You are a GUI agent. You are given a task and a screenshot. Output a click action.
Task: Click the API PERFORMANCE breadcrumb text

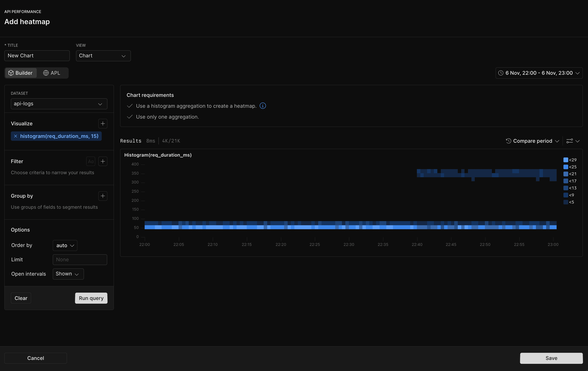[23, 12]
